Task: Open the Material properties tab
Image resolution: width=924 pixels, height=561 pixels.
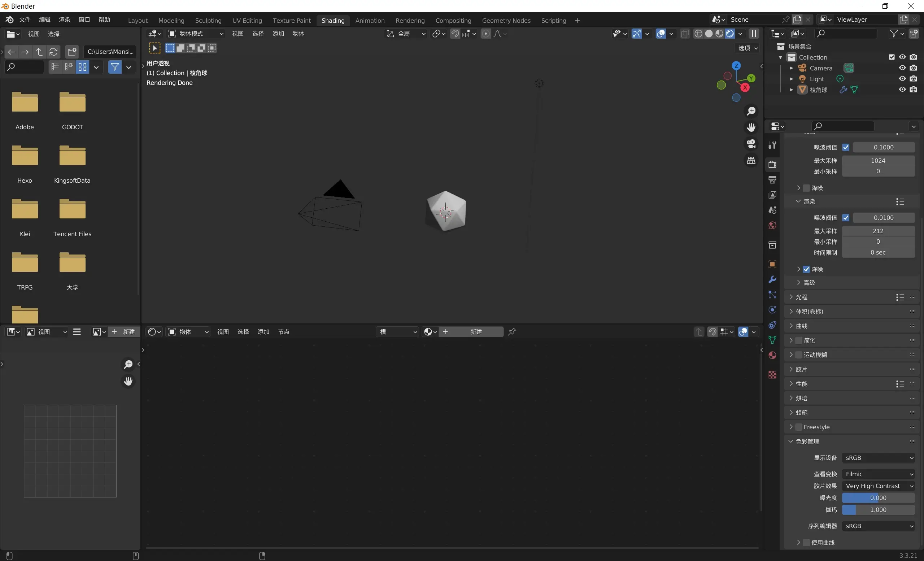Action: (772, 355)
